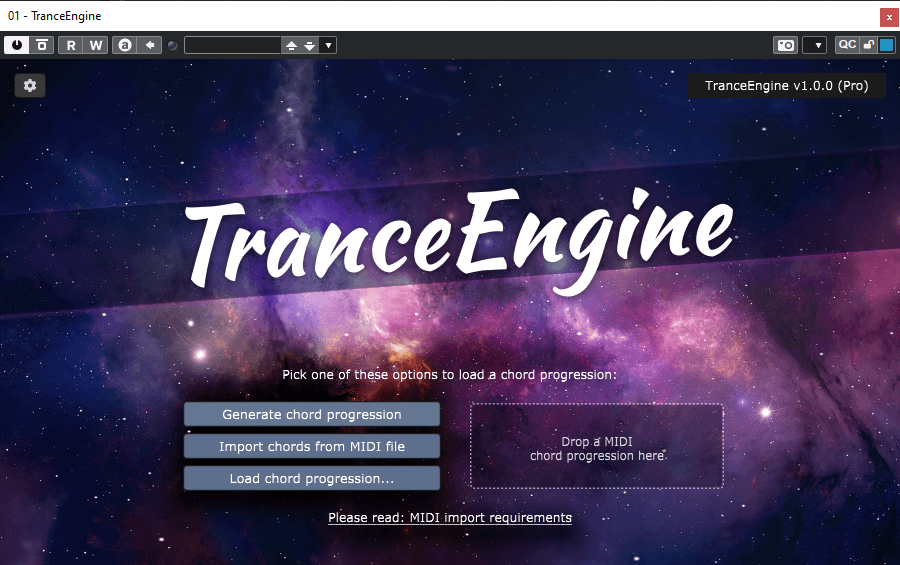
Task: Toggle the QC lock icon
Action: pyautogui.click(x=869, y=45)
